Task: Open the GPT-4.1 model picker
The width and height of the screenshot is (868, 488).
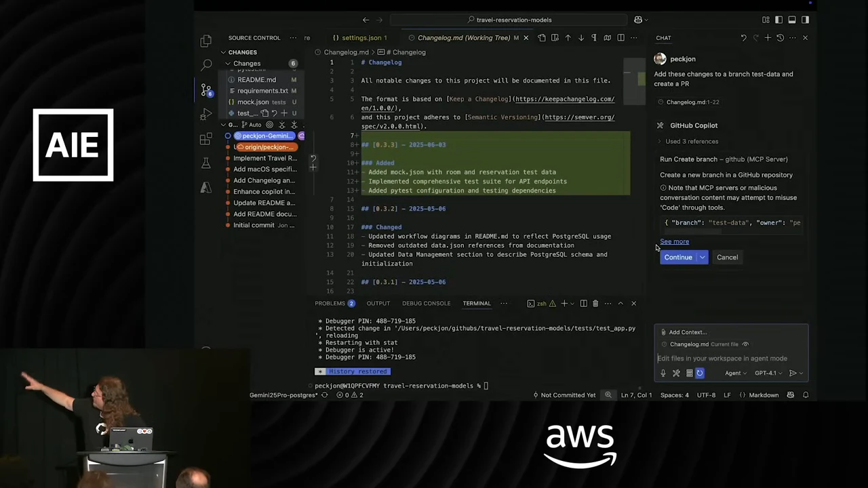Action: pyautogui.click(x=768, y=373)
